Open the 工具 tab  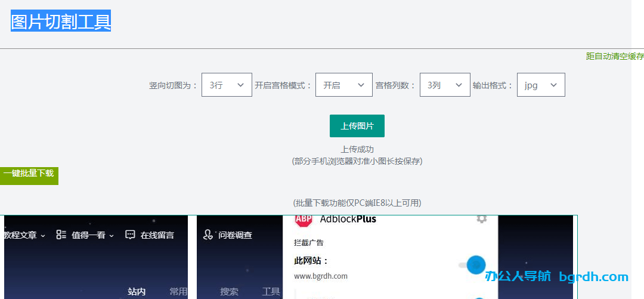coord(271,292)
